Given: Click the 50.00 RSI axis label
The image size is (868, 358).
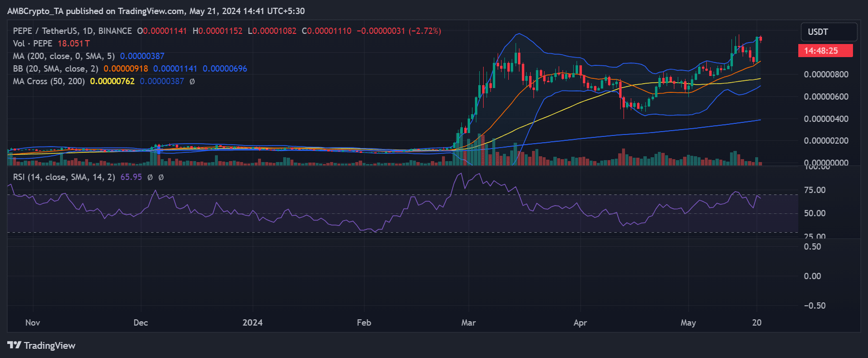Looking at the screenshot, I should click(815, 213).
